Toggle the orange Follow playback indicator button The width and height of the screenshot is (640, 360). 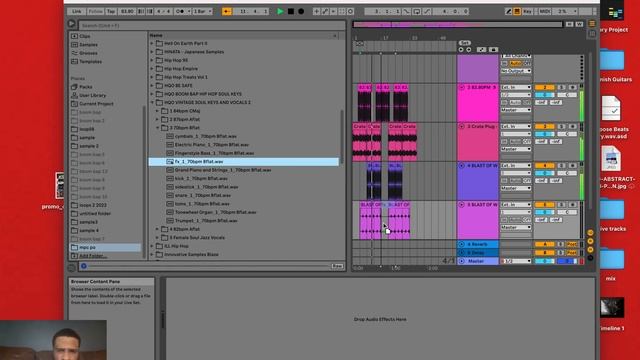(x=227, y=11)
